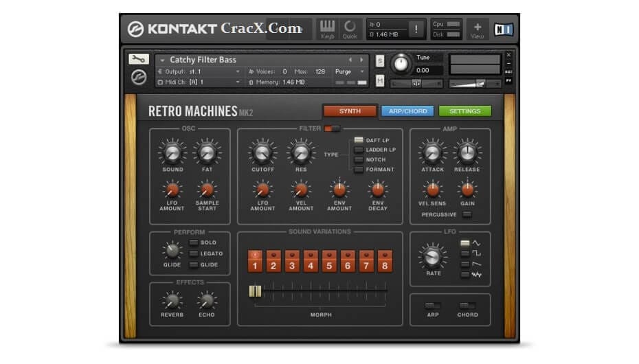Select Formant filter type
Screen dimensions: 639x364
point(359,170)
